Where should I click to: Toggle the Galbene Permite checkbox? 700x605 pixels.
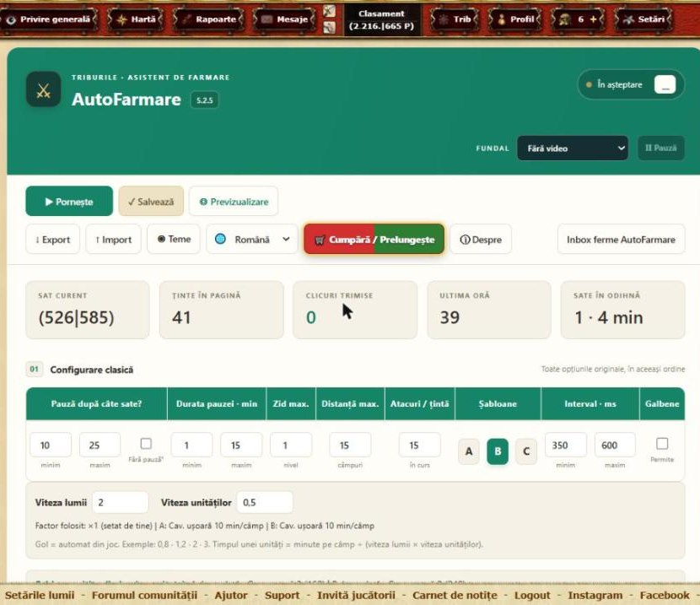point(662,443)
